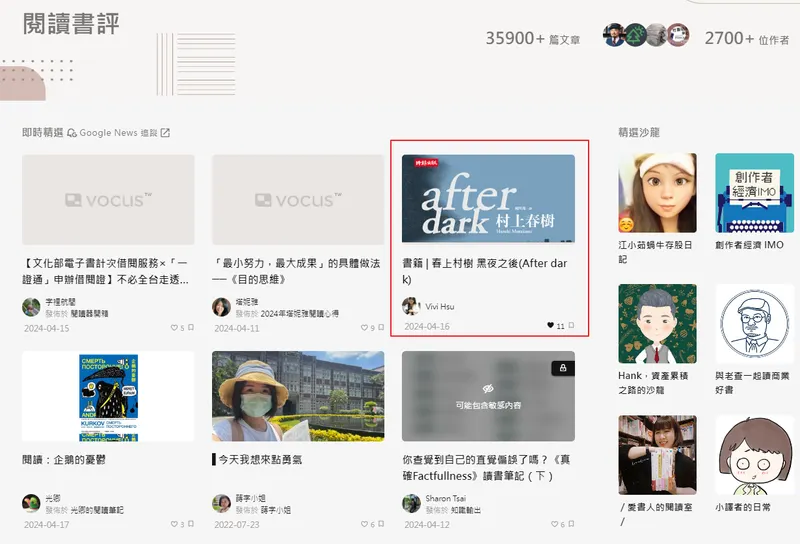Like the 今天我想來點勇氣 article
Viewport: 800px width, 544px height.
point(364,524)
